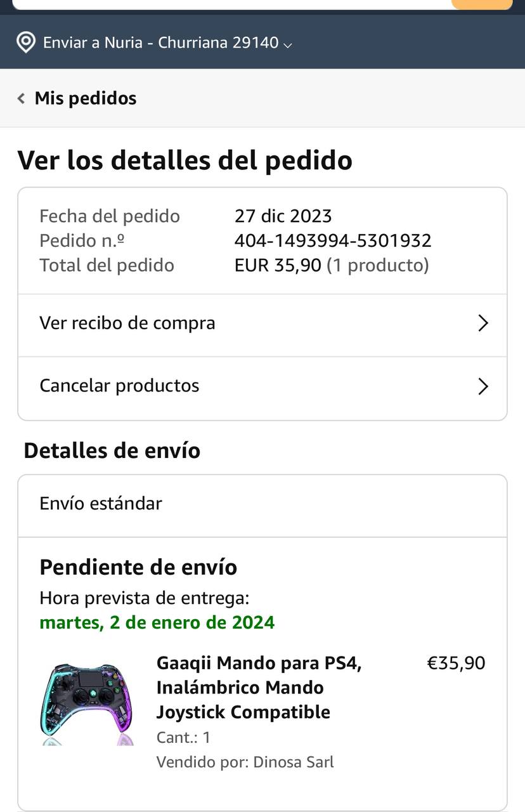Click the €35,90 item price
Screen dimensions: 525x812
[x=456, y=664]
